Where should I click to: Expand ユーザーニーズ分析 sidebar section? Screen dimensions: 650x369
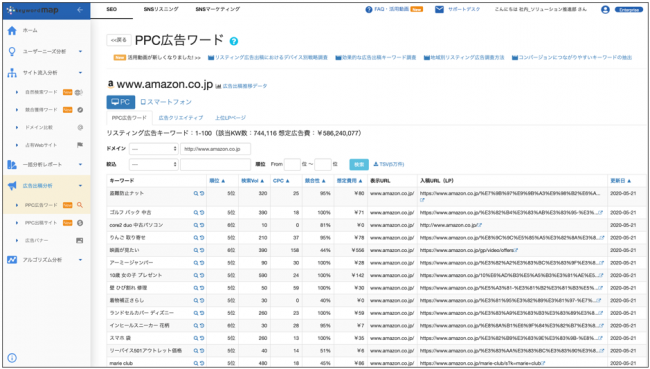tap(80, 51)
